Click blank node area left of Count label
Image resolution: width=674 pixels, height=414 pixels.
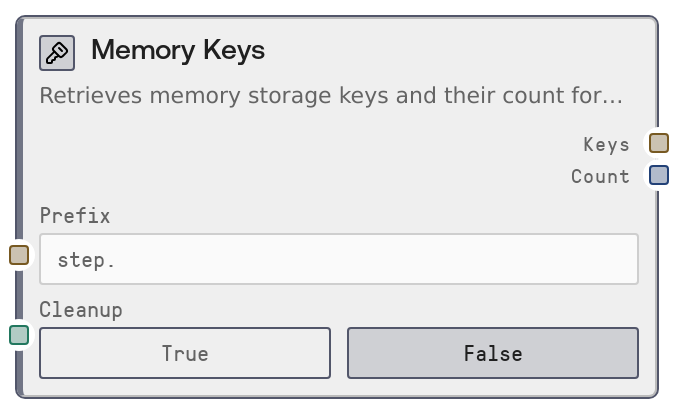coord(300,177)
